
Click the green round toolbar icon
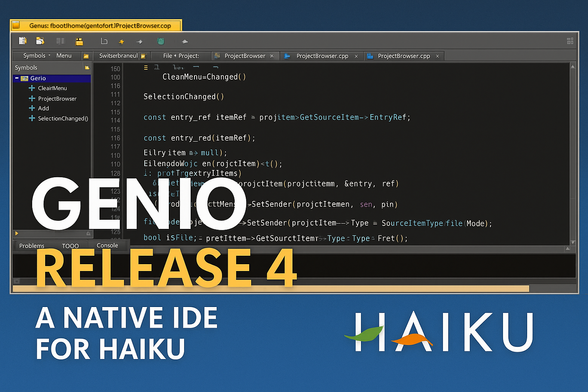pos(161,41)
